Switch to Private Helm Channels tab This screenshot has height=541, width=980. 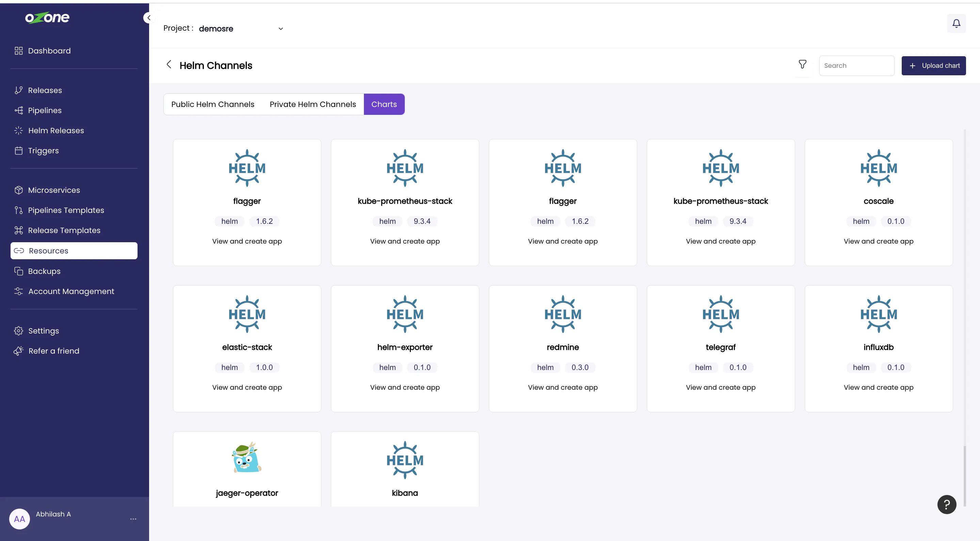[313, 104]
